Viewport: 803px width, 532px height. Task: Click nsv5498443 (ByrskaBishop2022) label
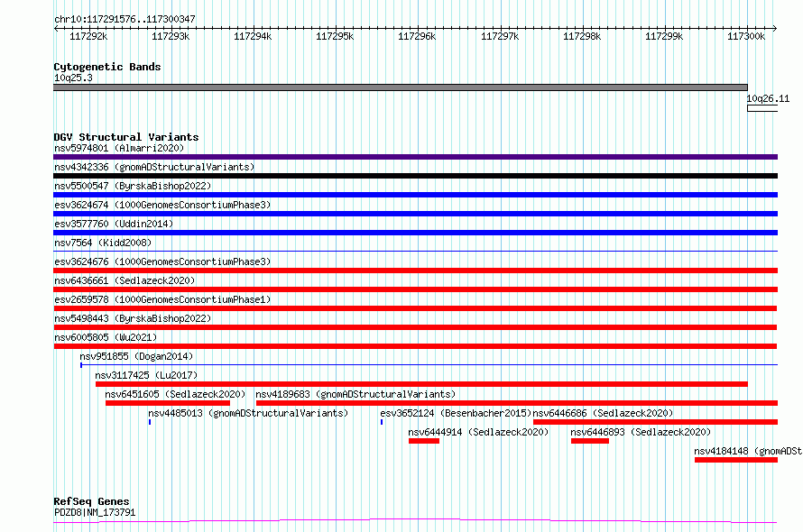point(133,318)
